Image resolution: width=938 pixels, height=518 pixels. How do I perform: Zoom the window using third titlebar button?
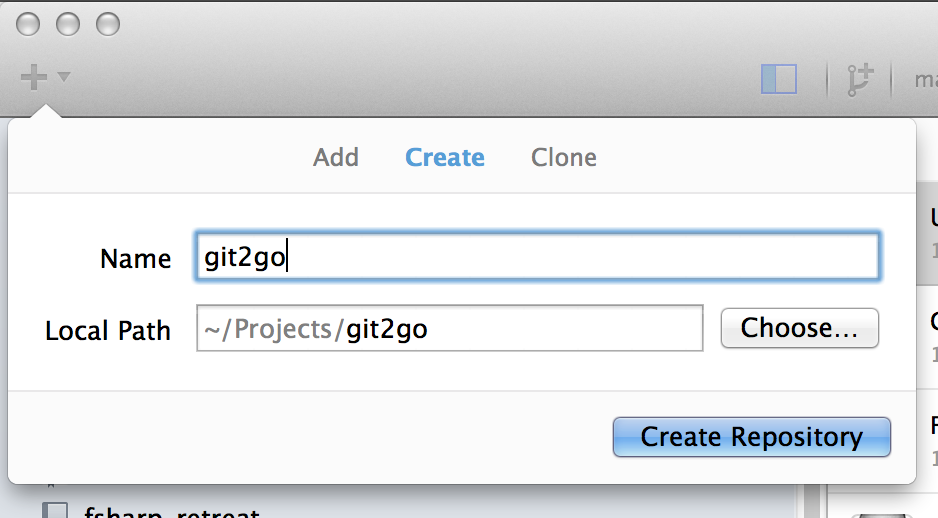coord(108,24)
